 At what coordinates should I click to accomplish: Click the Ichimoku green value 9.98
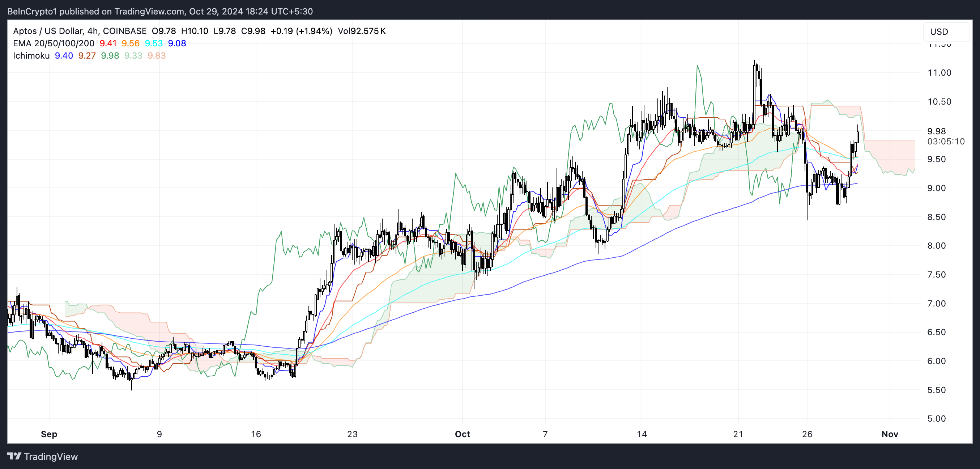[x=110, y=56]
